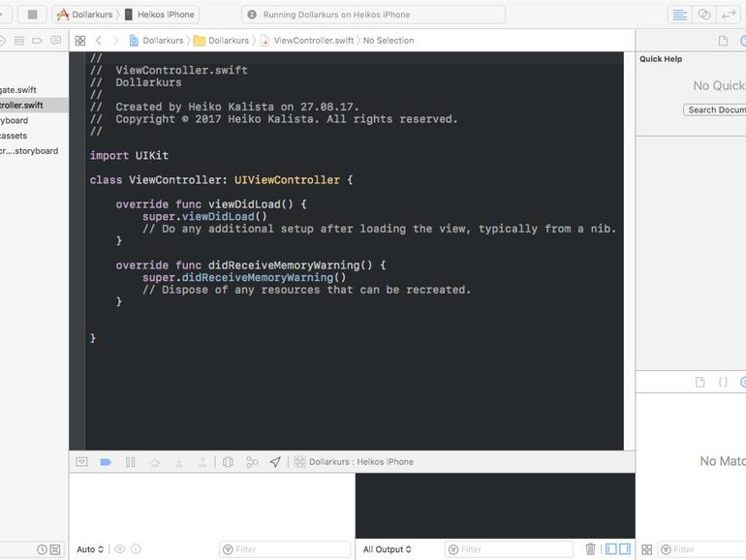Switch library to icon grid view
Image resolution: width=746 pixels, height=560 pixels.
pos(647,549)
